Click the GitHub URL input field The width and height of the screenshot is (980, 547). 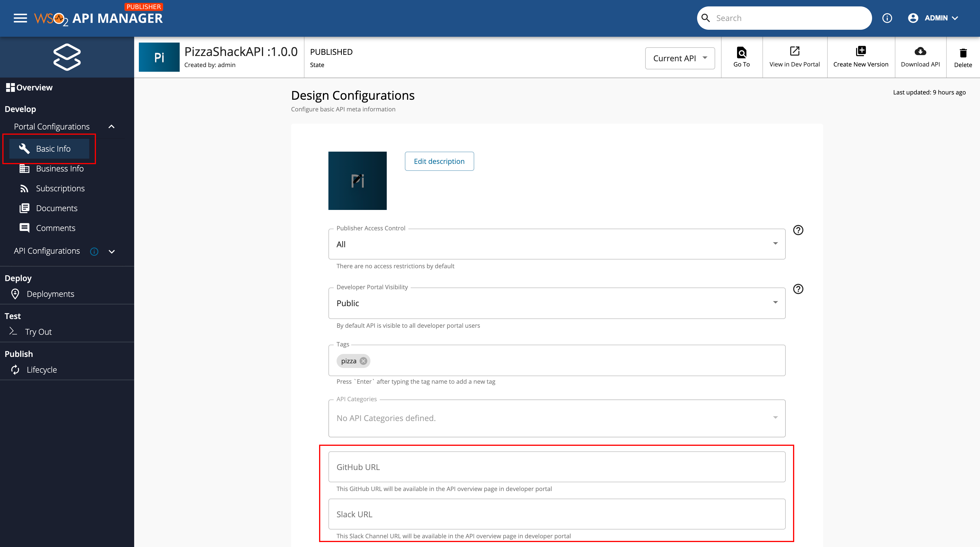(556, 467)
